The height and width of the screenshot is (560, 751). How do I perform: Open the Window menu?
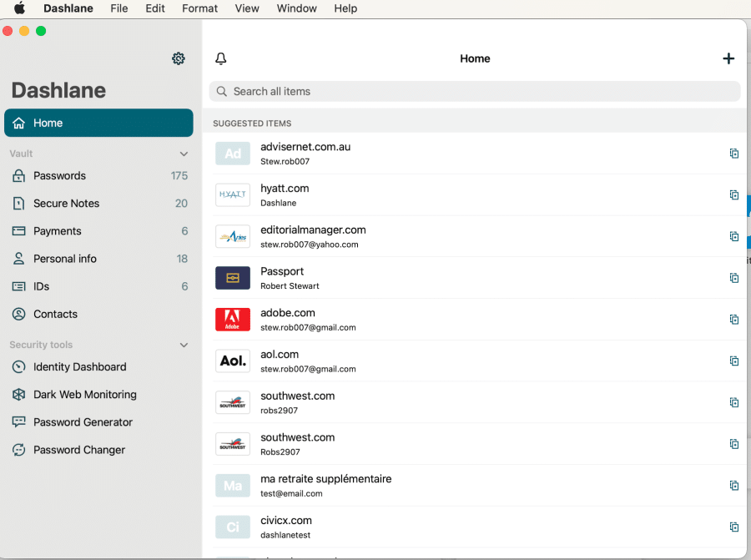297,8
